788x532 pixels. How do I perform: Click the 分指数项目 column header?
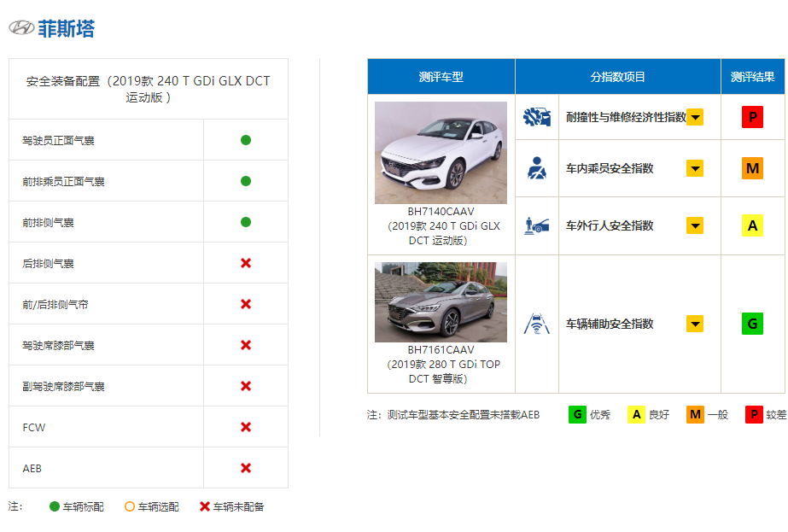[617, 77]
